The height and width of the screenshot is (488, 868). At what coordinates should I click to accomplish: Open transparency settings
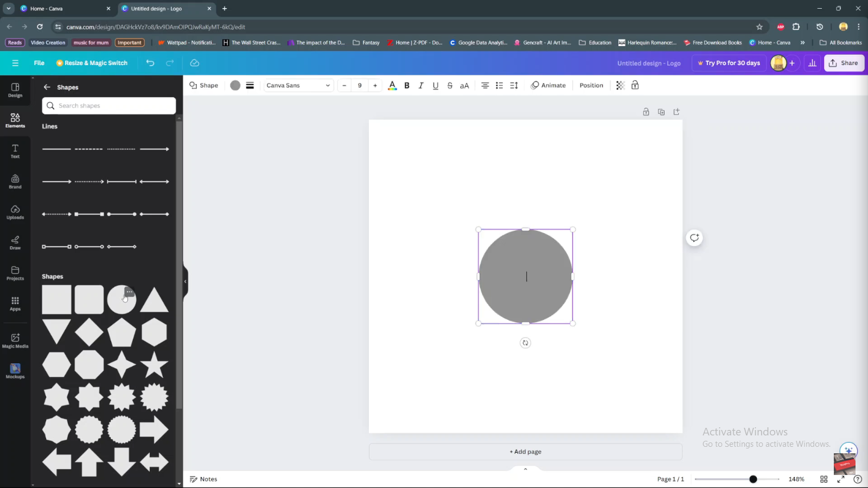[620, 85]
